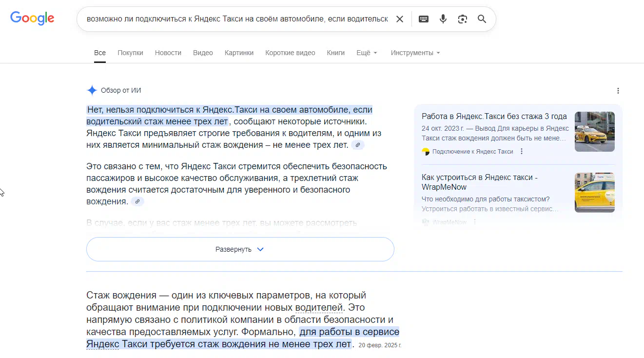
Task: Open the taxi thumbnail for Работа в Яндекс.Такси
Action: 595,132
